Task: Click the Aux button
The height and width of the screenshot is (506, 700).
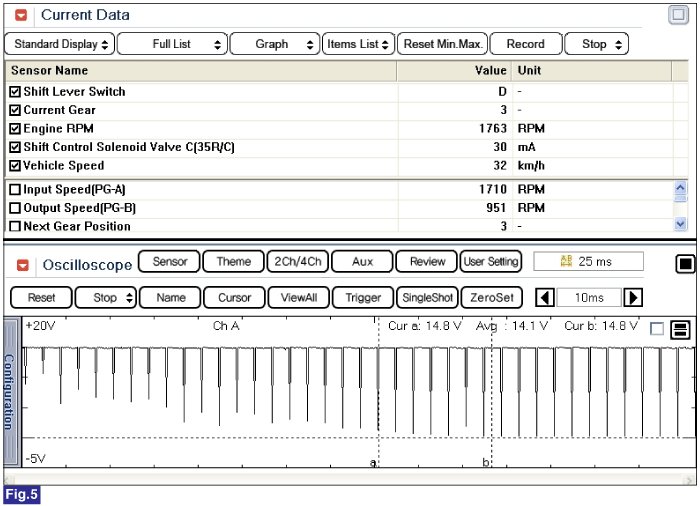Action: 362,261
